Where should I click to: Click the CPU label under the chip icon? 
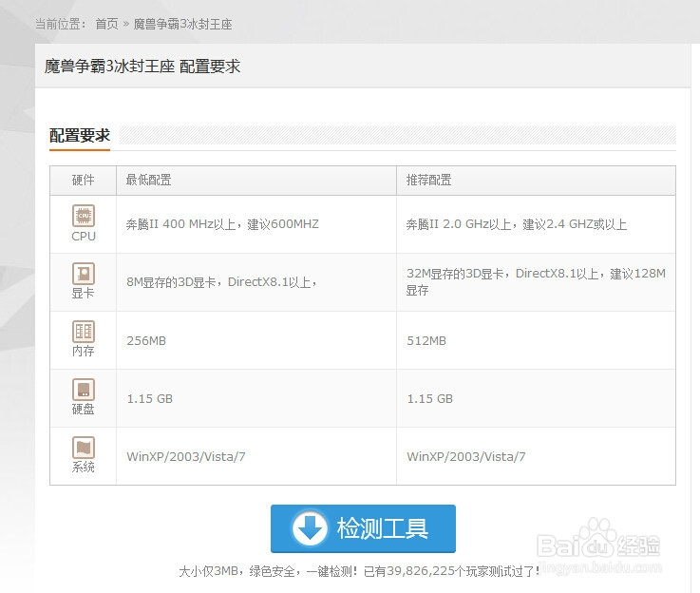(x=84, y=237)
